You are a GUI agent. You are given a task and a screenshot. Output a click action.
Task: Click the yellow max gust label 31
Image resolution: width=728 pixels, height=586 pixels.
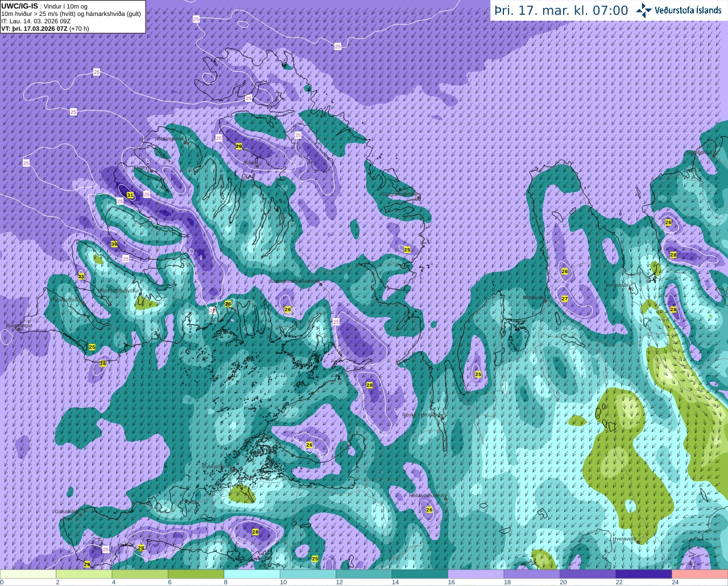pos(130,195)
